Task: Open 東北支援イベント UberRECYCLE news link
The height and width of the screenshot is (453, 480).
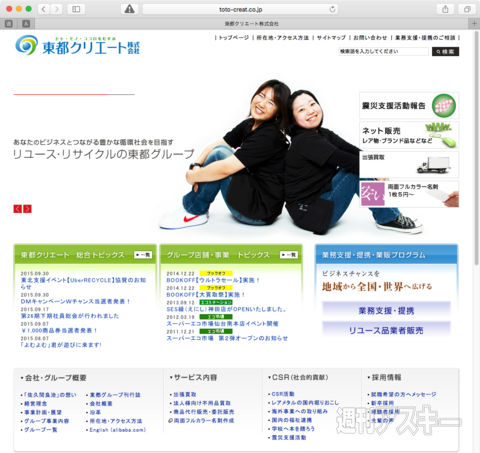Action: 83,283
